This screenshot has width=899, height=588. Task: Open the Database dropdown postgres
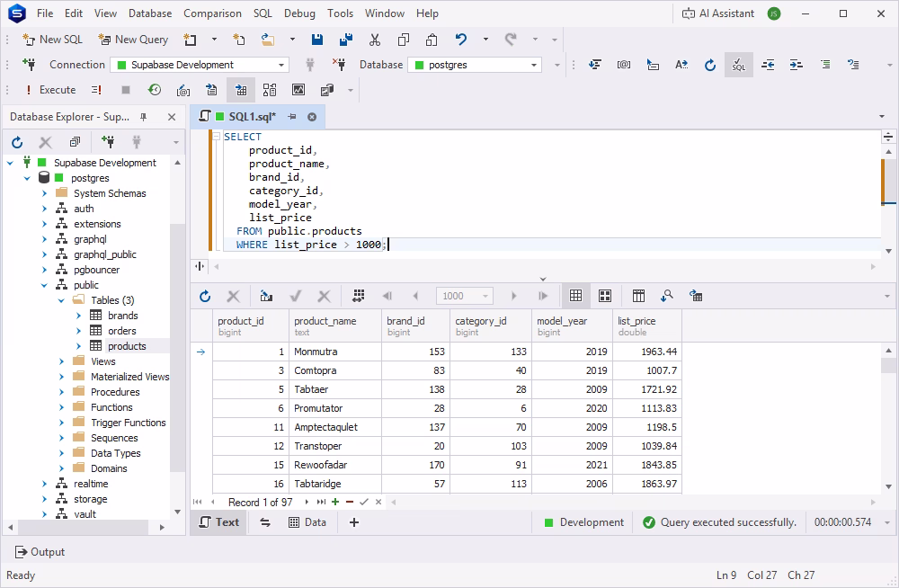pyautogui.click(x=475, y=65)
